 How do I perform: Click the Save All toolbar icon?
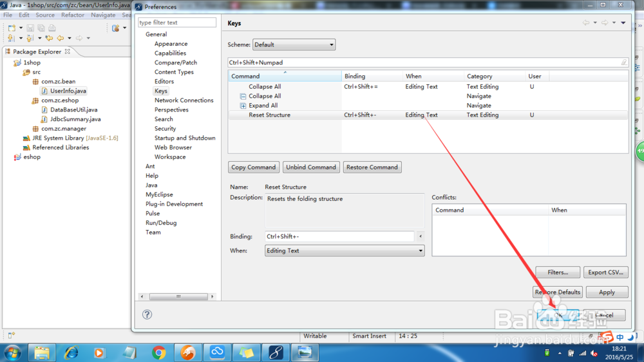coord(41,28)
